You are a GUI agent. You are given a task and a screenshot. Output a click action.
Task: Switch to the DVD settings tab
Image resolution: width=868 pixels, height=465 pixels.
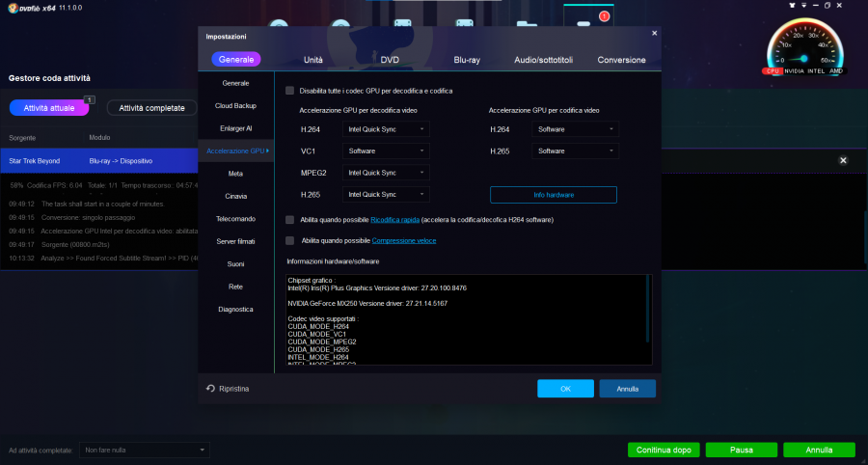[390, 60]
